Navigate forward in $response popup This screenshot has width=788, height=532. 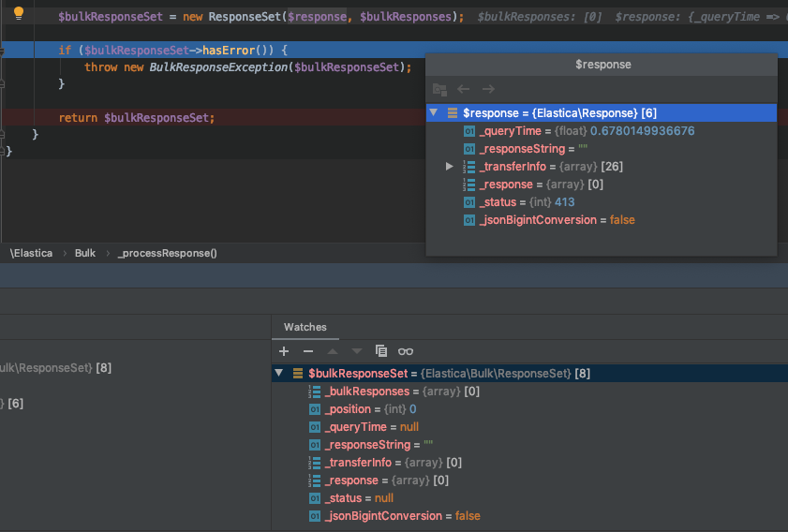click(488, 89)
